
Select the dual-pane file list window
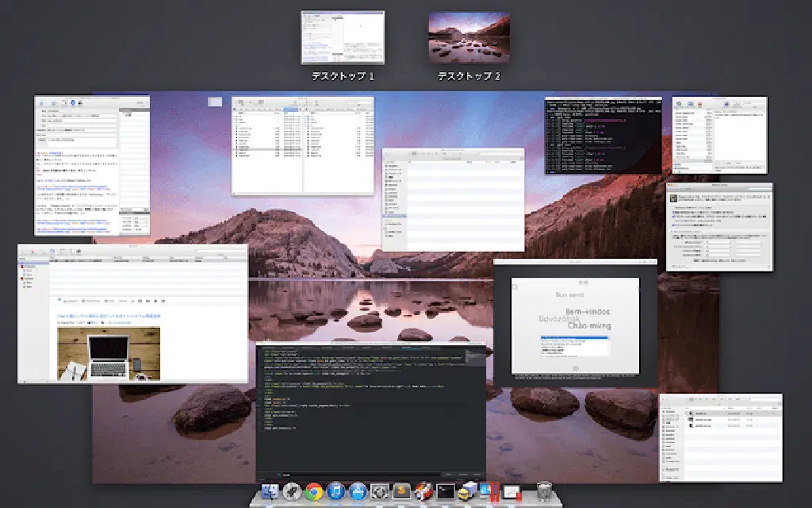coord(302,146)
